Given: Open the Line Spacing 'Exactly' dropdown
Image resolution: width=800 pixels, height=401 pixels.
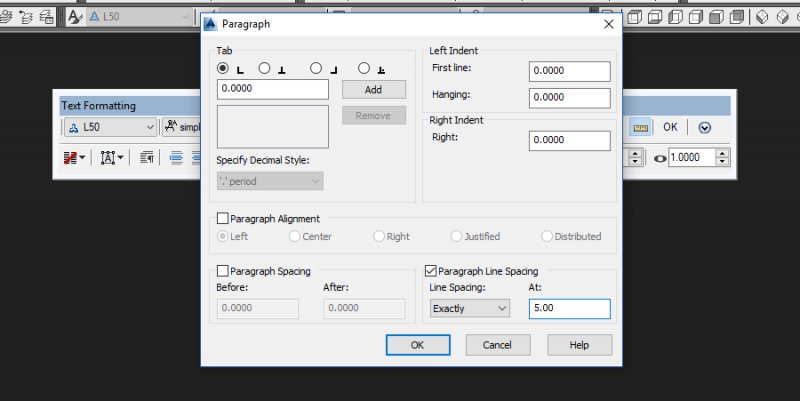Looking at the screenshot, I should 470,308.
